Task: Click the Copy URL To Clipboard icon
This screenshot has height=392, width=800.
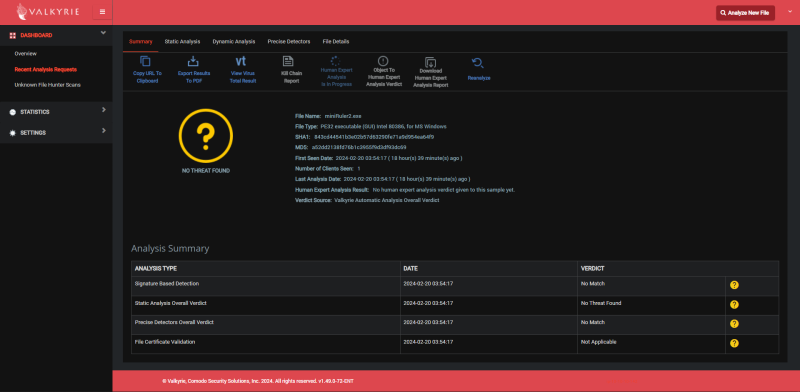Action: [145, 61]
